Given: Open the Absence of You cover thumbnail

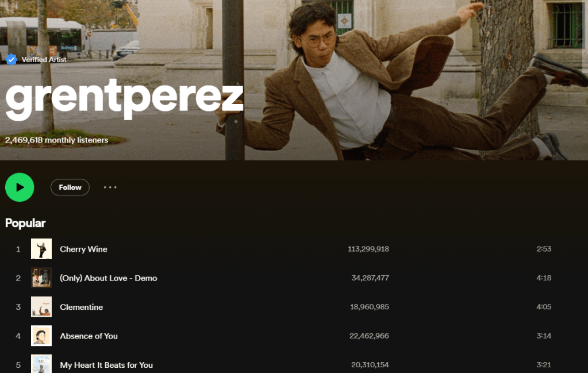Looking at the screenshot, I should (41, 336).
